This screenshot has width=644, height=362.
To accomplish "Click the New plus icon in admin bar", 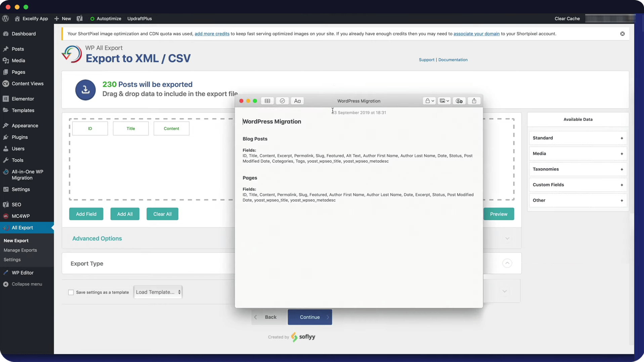I will (x=56, y=18).
